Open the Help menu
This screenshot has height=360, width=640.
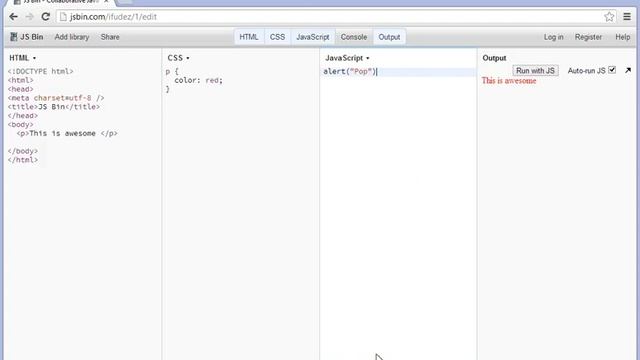[622, 37]
